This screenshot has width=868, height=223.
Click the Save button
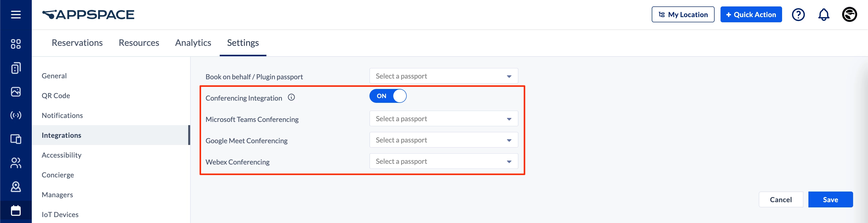pyautogui.click(x=830, y=199)
